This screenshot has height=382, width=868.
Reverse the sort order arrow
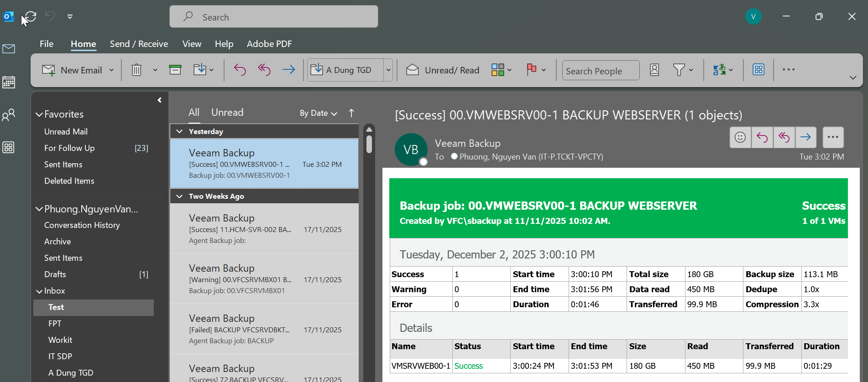[351, 113]
